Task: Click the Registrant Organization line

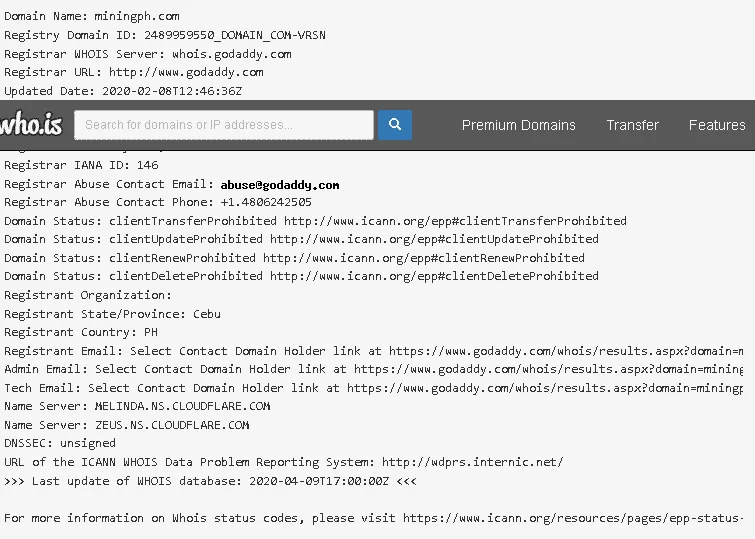Action: [88, 295]
